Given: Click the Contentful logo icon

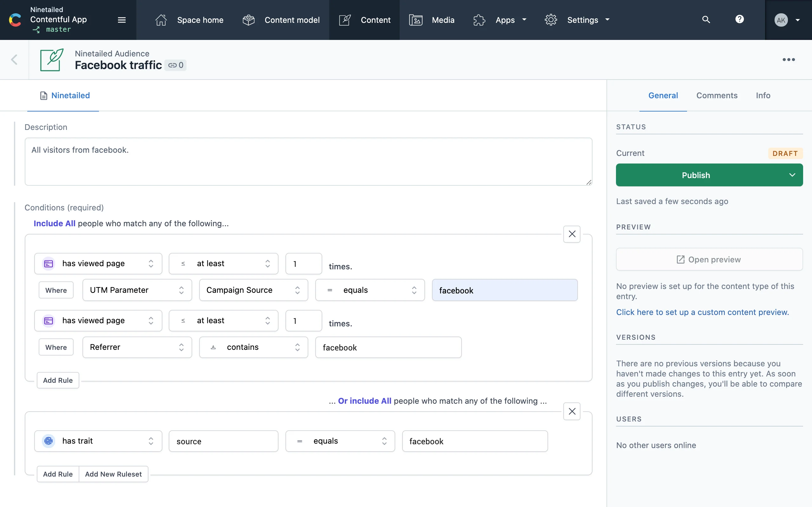Looking at the screenshot, I should click(x=15, y=20).
